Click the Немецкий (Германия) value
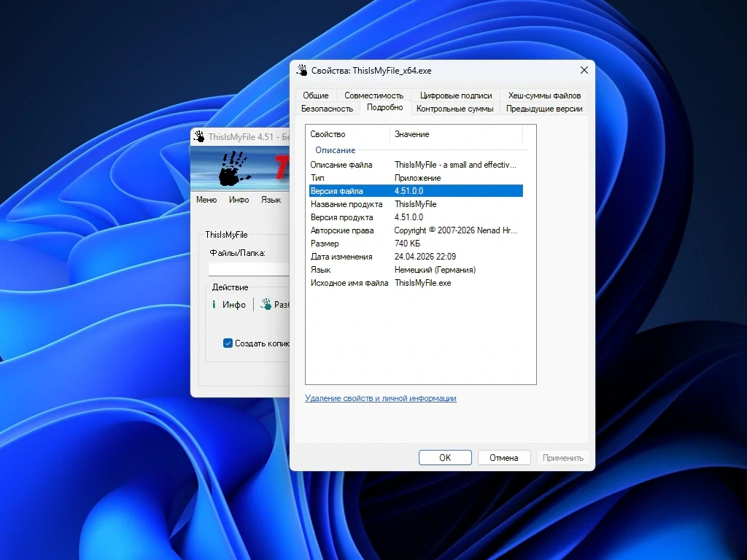747x560 pixels. point(435,270)
